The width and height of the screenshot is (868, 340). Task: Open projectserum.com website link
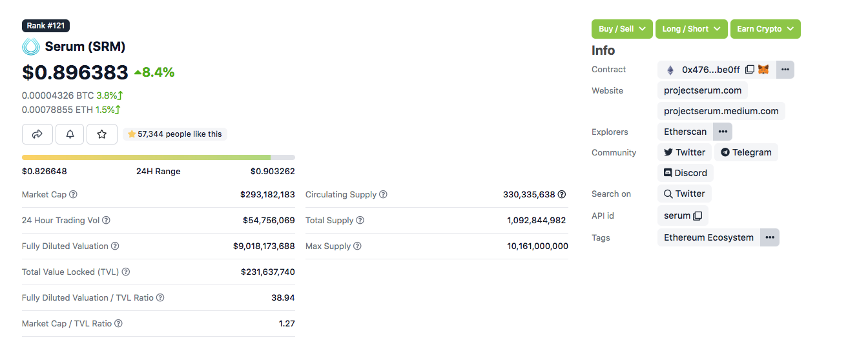[703, 90]
